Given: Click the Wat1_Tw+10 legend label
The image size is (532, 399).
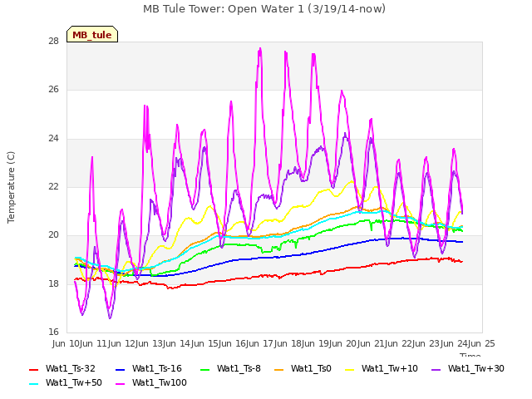Looking at the screenshot, I should (390, 368).
